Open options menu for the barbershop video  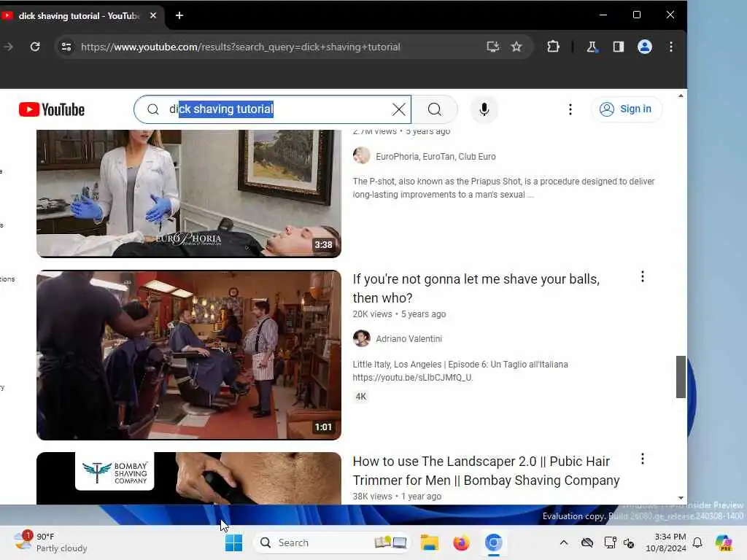tap(642, 276)
